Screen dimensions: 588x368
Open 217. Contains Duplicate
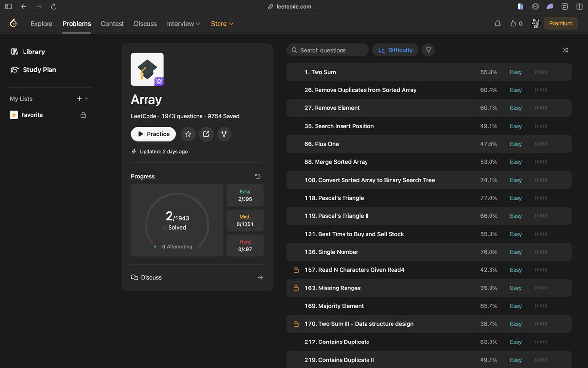(x=337, y=342)
